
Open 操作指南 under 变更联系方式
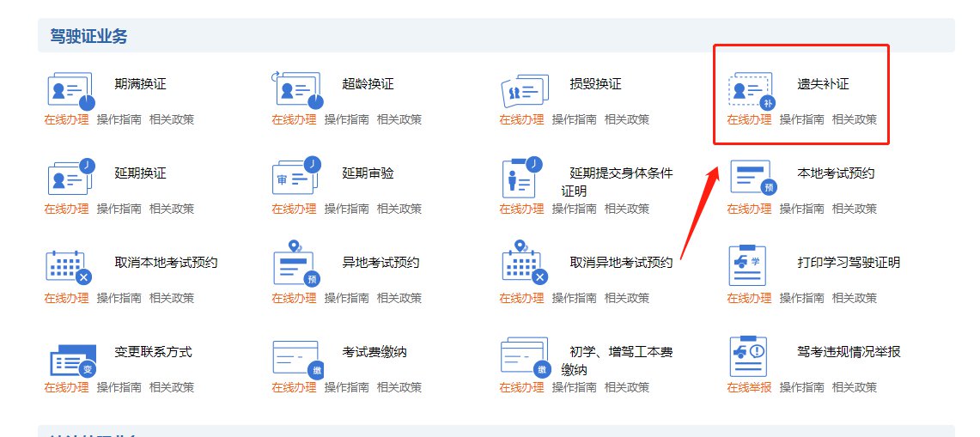[x=119, y=387]
